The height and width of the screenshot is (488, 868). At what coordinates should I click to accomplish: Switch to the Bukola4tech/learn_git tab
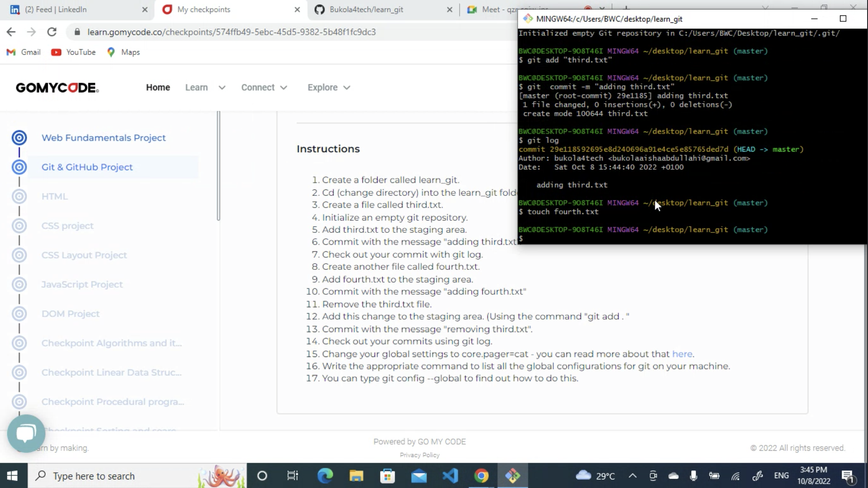(365, 9)
